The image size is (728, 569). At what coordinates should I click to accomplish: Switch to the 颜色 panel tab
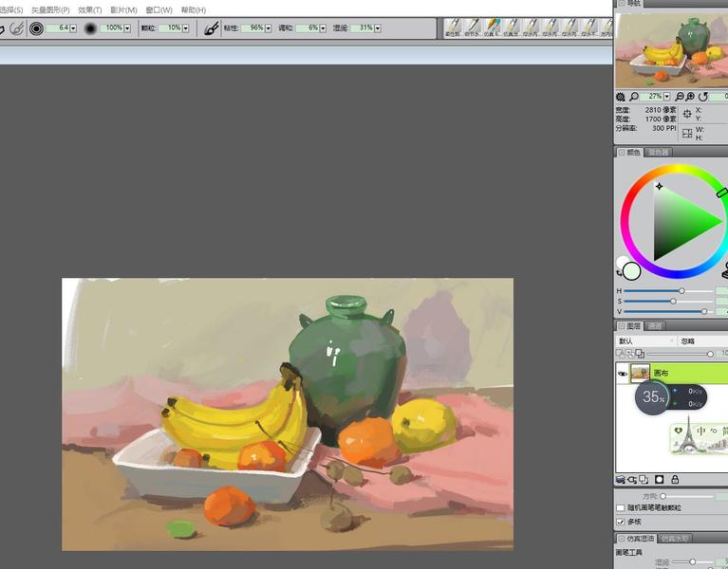click(629, 153)
